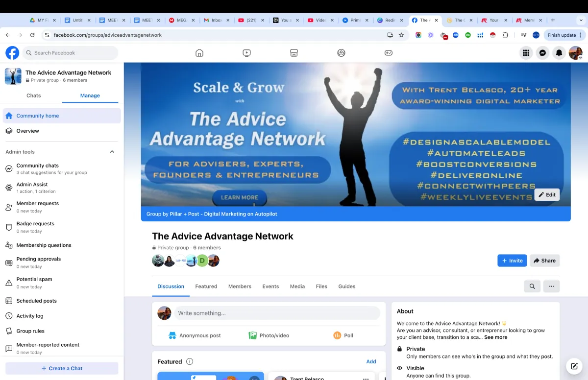This screenshot has height=380, width=588.
Task: Open the group more options button
Action: tap(551, 286)
